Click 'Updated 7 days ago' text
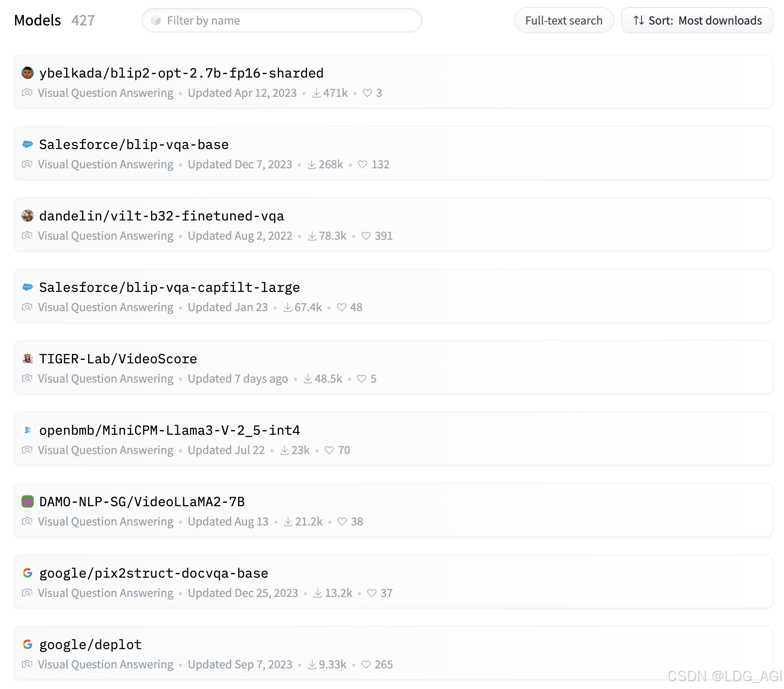Viewport: 784px width, 689px height. (x=238, y=379)
